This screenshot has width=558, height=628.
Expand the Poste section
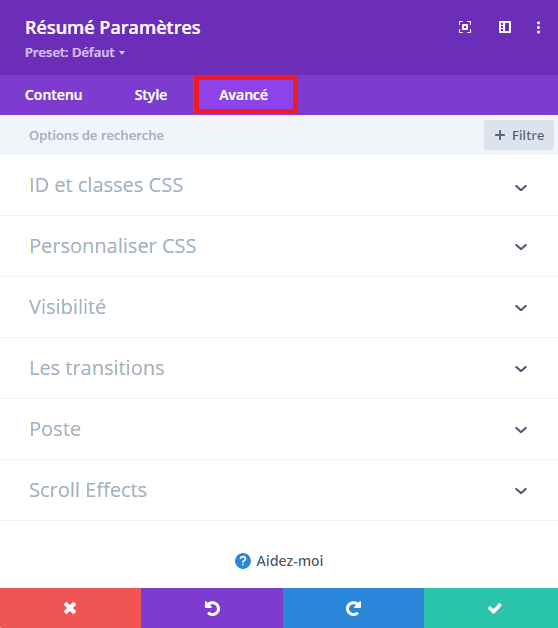click(279, 429)
